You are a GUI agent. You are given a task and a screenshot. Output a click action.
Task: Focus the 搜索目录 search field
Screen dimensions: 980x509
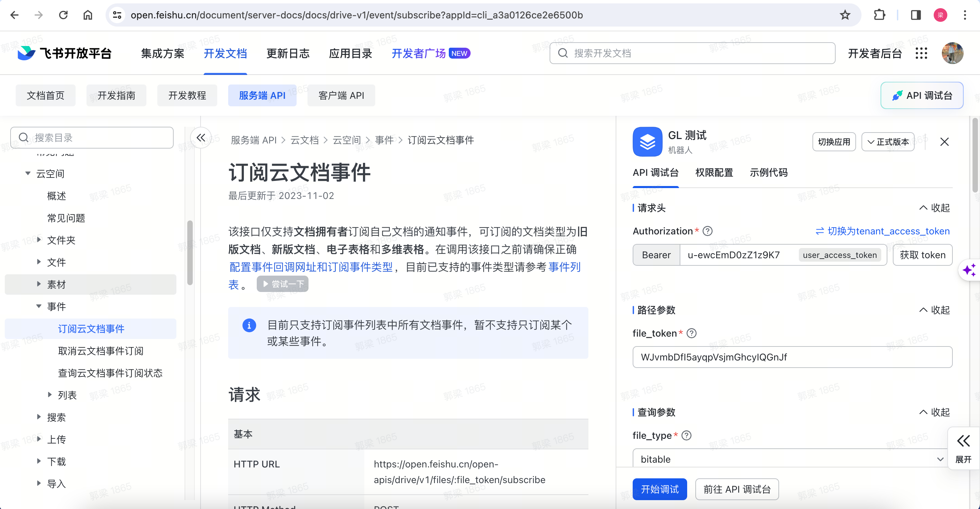pyautogui.click(x=92, y=137)
